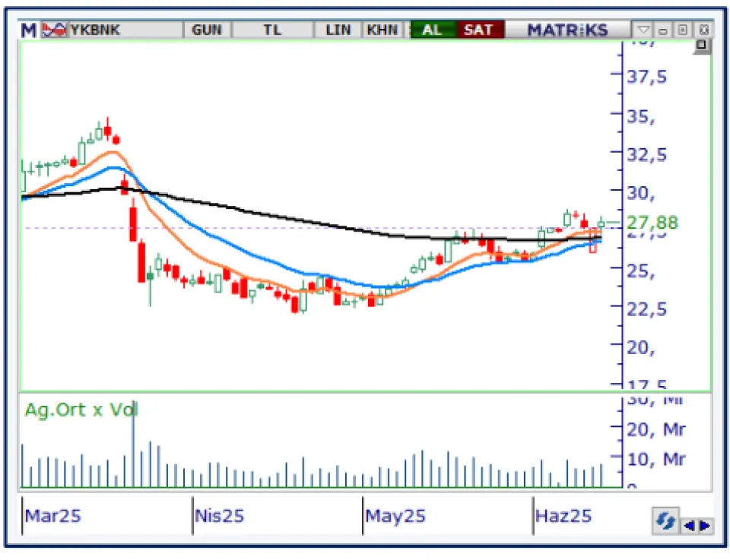
Task: Click the 32,5 price axis label
Action: (x=646, y=155)
